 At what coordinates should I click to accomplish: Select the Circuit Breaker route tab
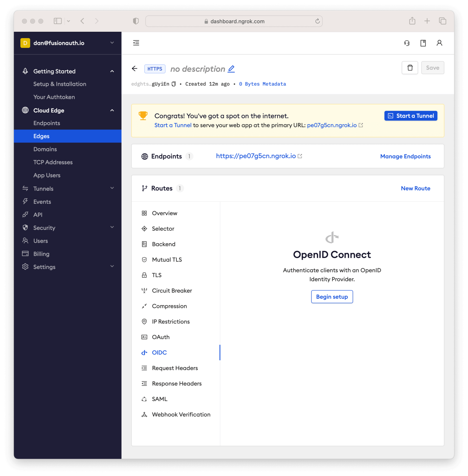click(176, 291)
